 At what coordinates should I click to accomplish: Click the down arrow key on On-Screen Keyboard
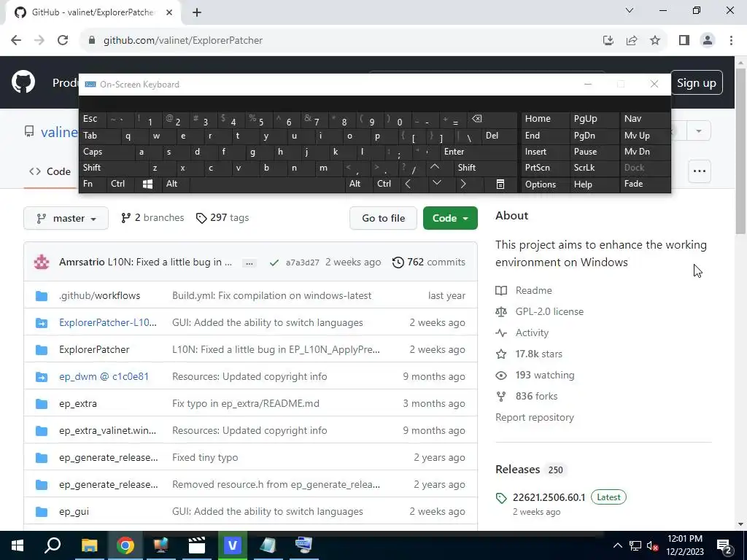click(437, 183)
